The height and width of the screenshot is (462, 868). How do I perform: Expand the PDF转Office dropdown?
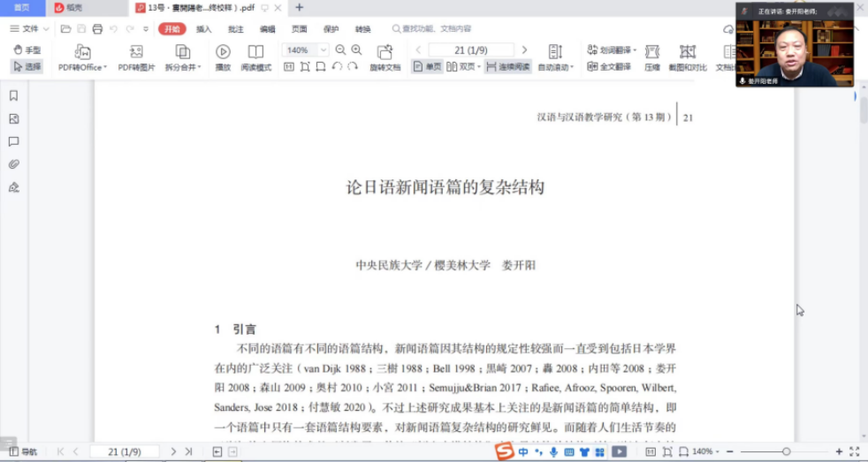105,67
